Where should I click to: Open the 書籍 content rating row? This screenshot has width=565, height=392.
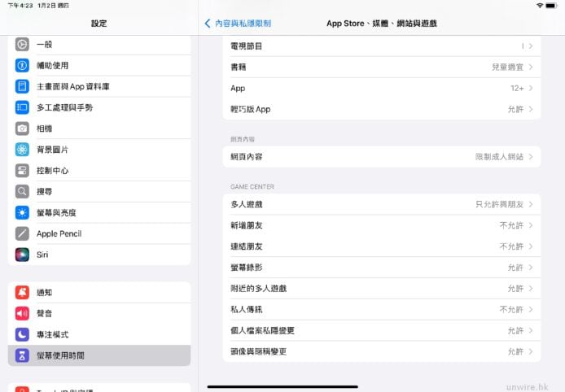click(381, 67)
